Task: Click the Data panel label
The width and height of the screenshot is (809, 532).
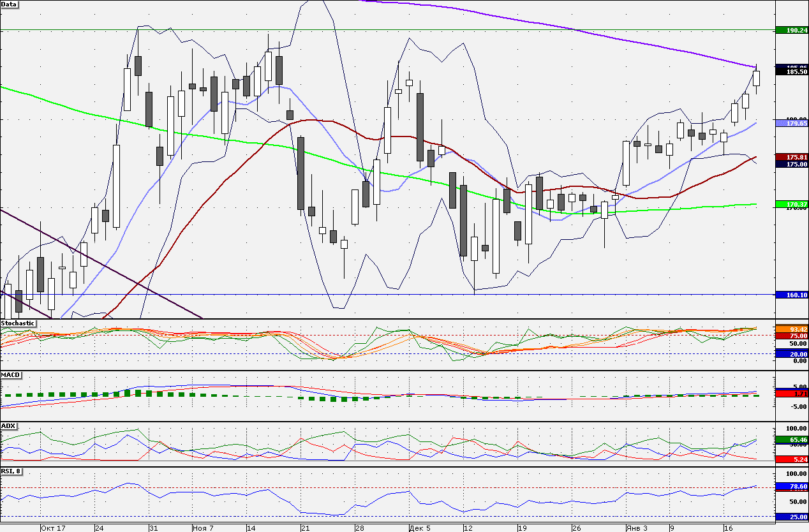Action: (10, 4)
